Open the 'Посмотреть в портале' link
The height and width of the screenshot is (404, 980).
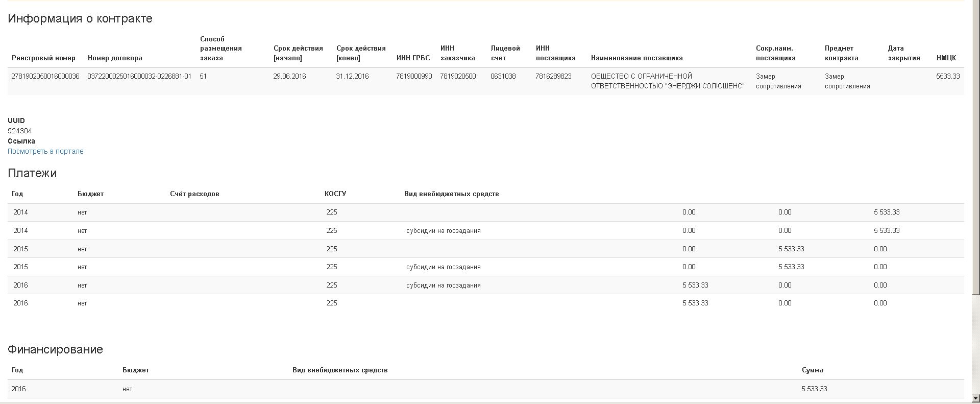45,151
